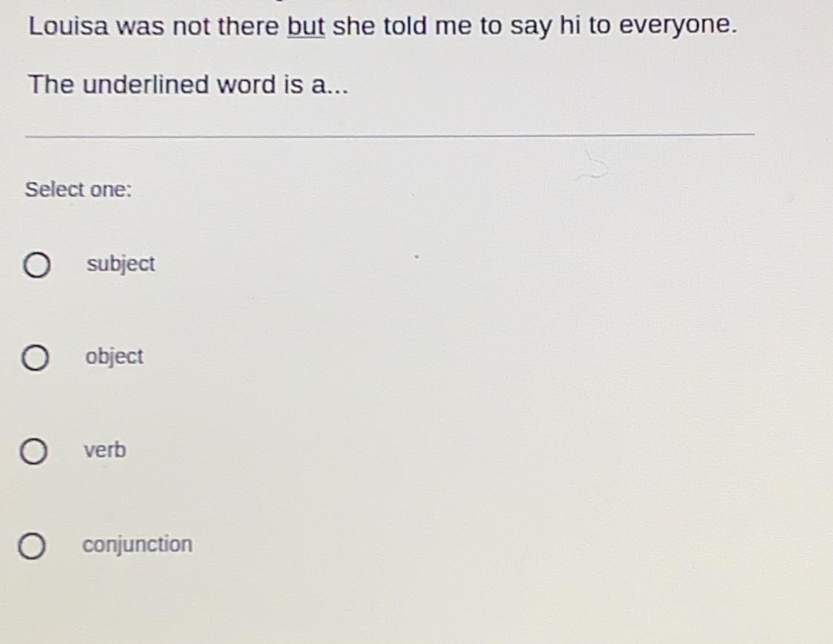This screenshot has height=644, width=833.
Task: Click the underlined word "but"
Action: point(306,26)
